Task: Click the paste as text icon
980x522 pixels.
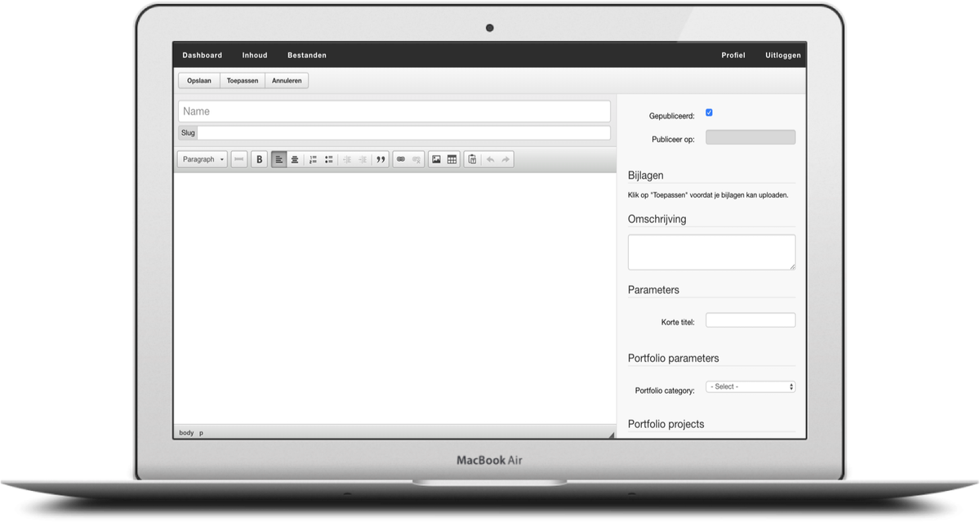Action: coord(472,159)
